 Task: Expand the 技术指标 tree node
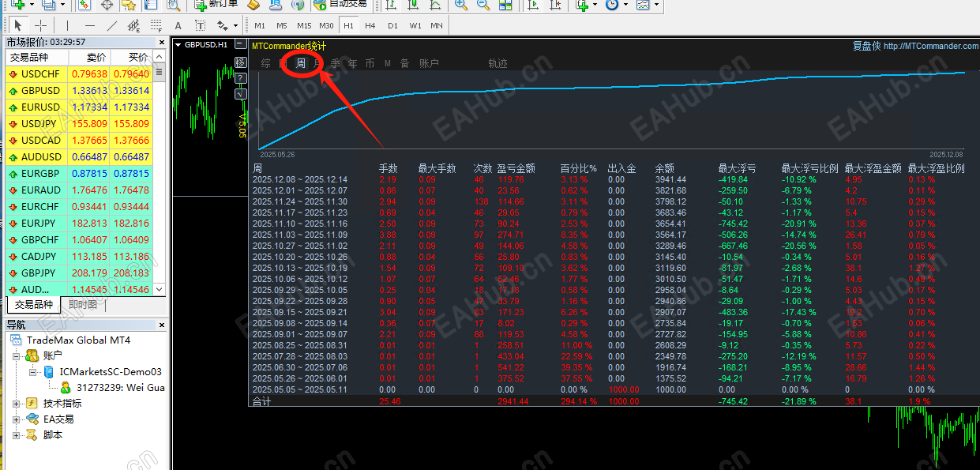17,403
